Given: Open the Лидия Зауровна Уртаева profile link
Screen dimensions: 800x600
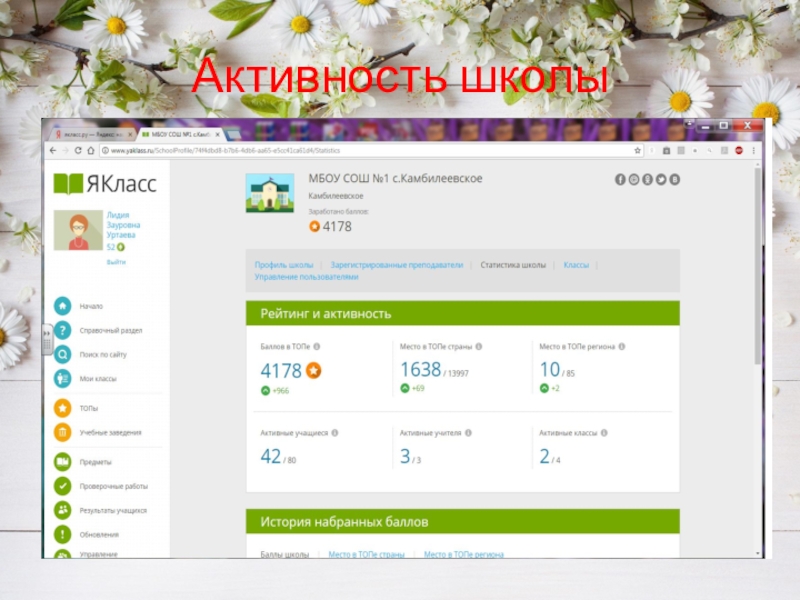Looking at the screenshot, I should 123,225.
